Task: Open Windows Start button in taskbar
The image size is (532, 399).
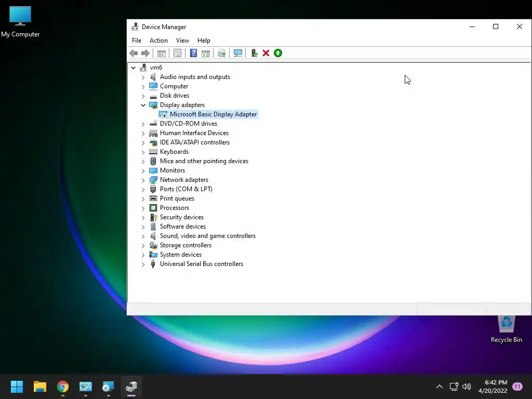Action: [x=17, y=387]
